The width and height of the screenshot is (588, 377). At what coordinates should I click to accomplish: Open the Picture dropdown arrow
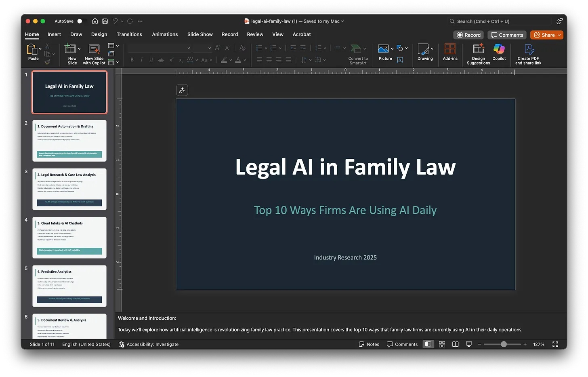coord(392,49)
